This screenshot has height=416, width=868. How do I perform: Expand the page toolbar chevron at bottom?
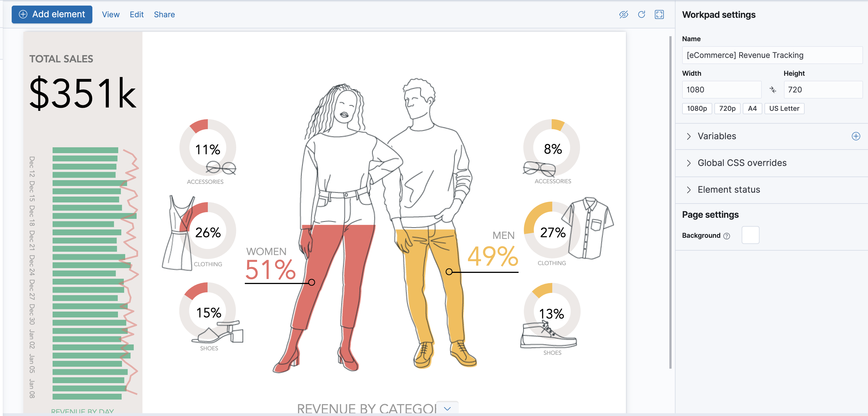tap(447, 408)
